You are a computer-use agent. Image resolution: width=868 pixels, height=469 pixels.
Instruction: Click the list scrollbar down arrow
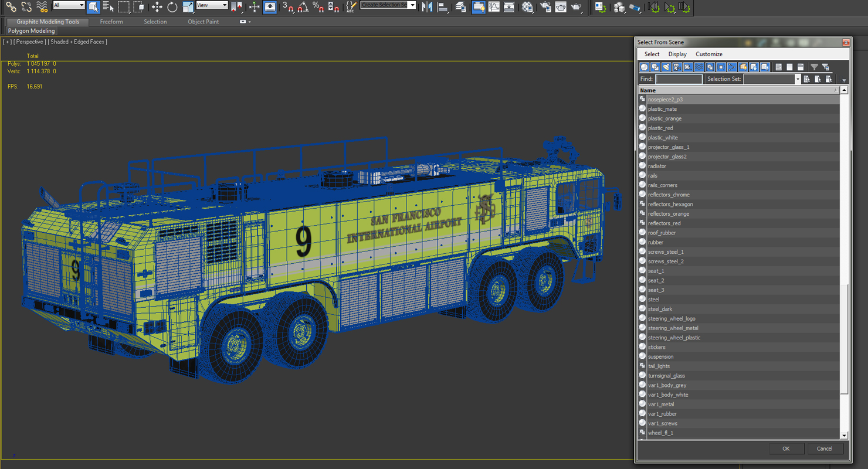(x=844, y=436)
